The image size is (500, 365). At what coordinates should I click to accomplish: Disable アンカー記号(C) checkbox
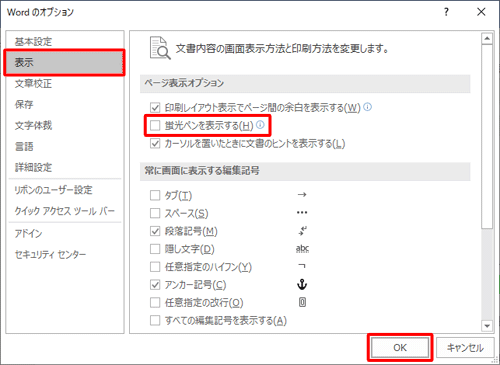[155, 285]
